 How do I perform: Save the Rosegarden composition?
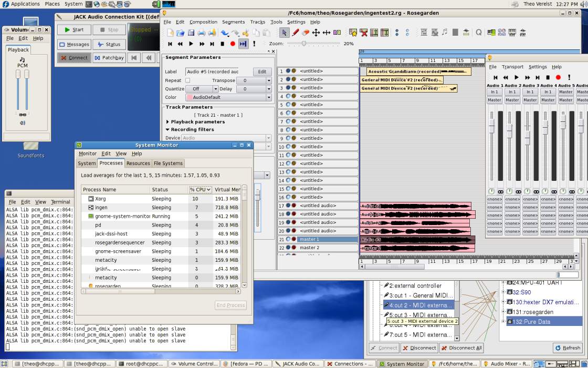coord(191,33)
